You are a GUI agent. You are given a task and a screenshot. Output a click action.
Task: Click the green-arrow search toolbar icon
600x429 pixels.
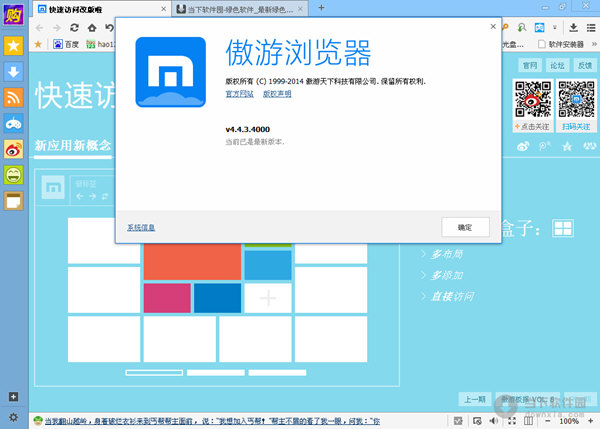click(x=522, y=27)
